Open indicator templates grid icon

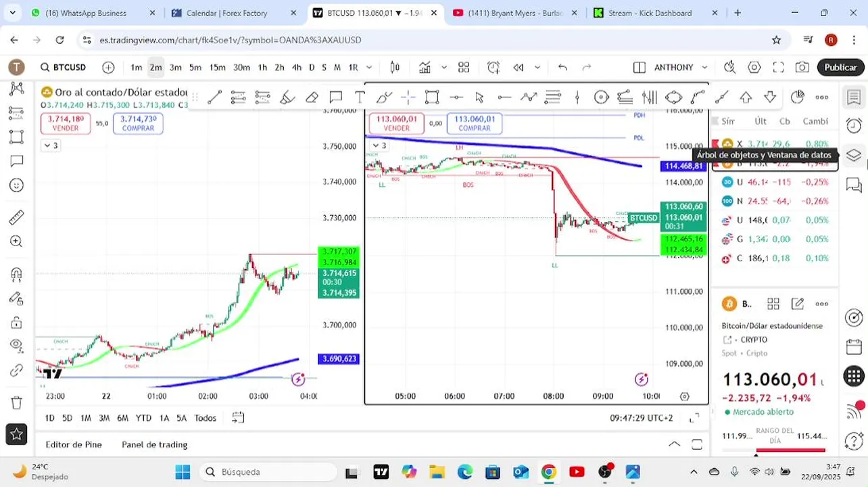464,67
